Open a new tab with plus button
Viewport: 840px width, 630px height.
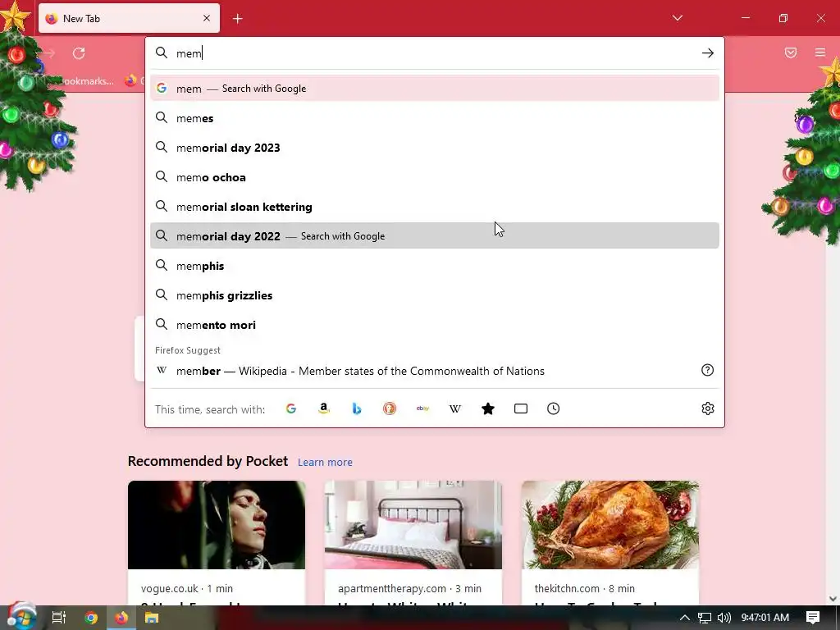point(238,19)
